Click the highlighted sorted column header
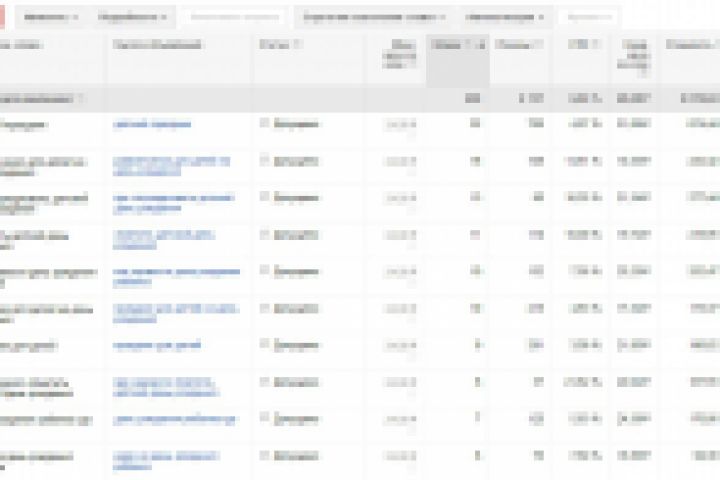 (457, 60)
